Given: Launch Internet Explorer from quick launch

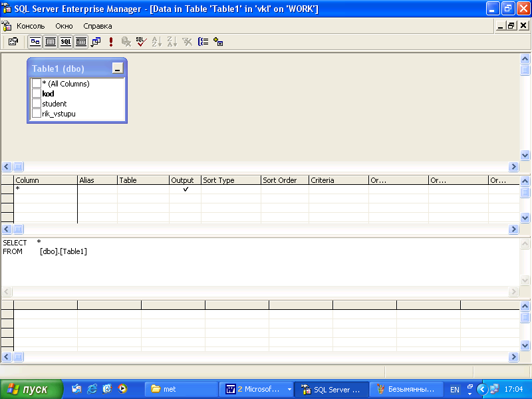Looking at the screenshot, I should point(92,389).
